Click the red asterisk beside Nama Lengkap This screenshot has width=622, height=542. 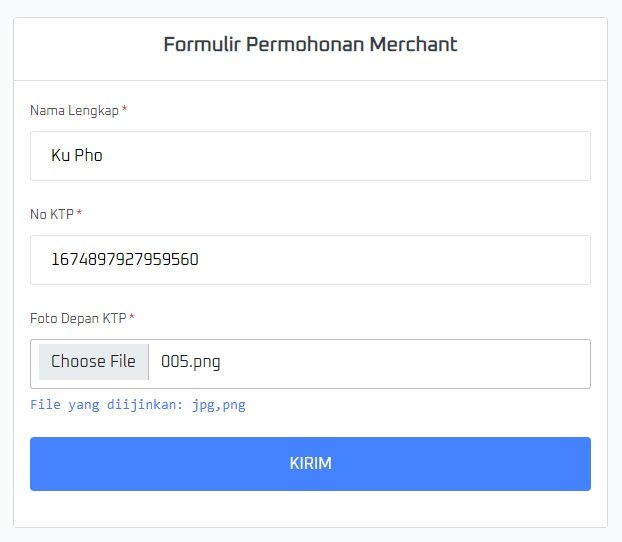tap(125, 110)
